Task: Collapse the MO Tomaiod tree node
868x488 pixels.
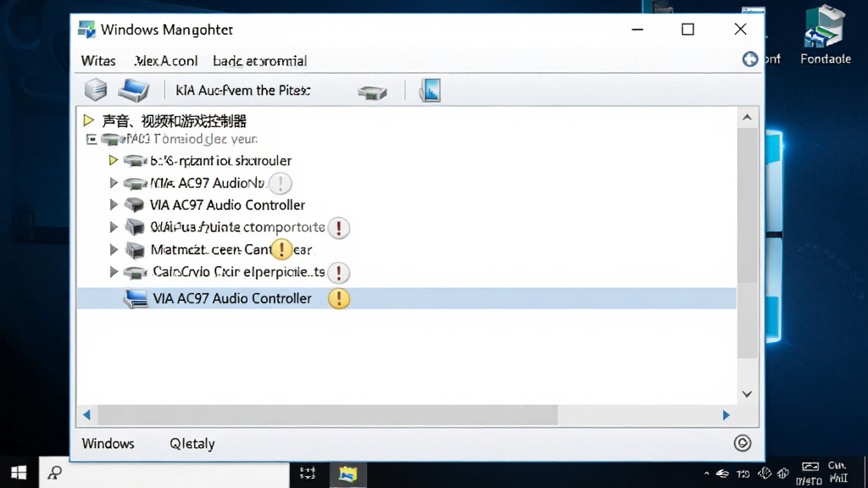Action: tap(92, 139)
